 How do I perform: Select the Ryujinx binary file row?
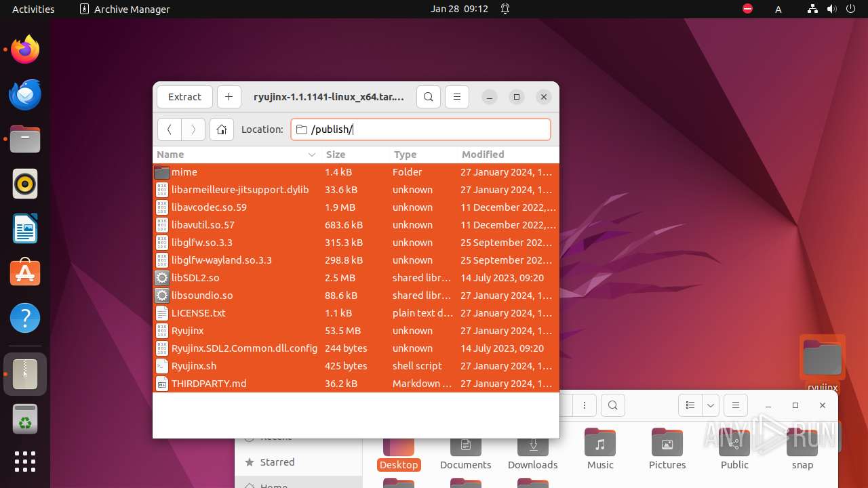coord(356,331)
